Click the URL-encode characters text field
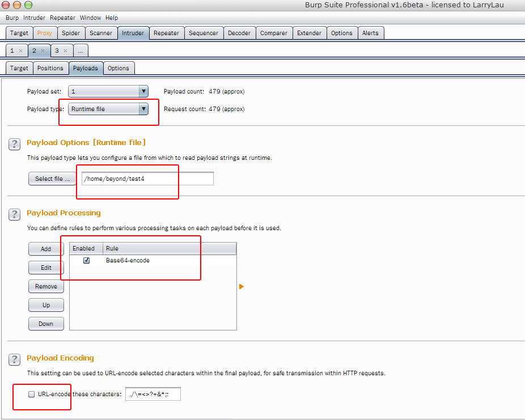525x420 pixels. (153, 394)
